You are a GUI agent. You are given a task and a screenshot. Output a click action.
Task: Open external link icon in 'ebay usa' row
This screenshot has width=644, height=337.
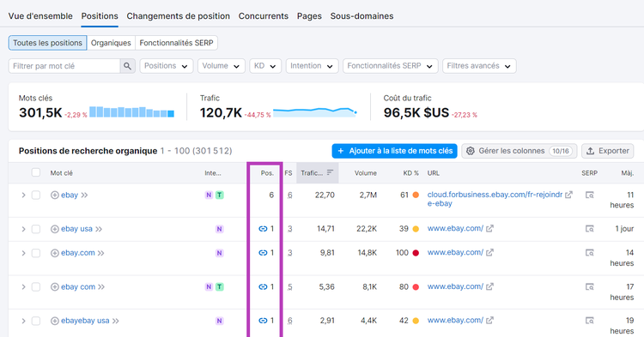point(489,229)
